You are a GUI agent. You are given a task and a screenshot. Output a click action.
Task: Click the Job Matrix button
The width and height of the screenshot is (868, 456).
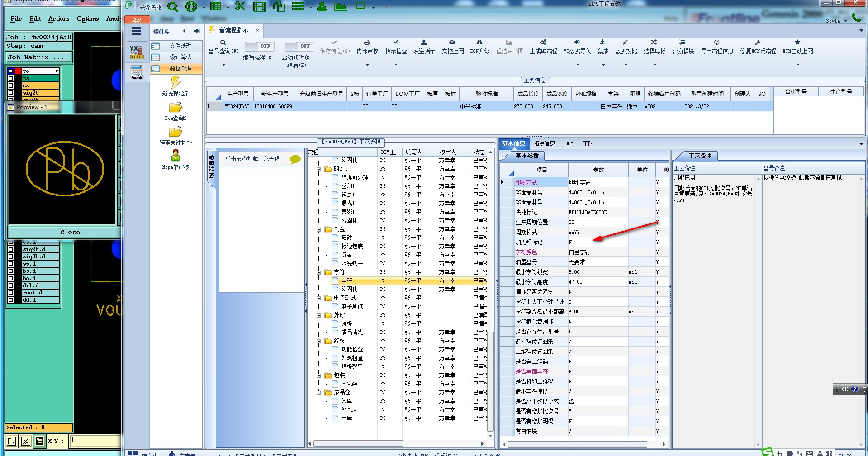tap(39, 57)
